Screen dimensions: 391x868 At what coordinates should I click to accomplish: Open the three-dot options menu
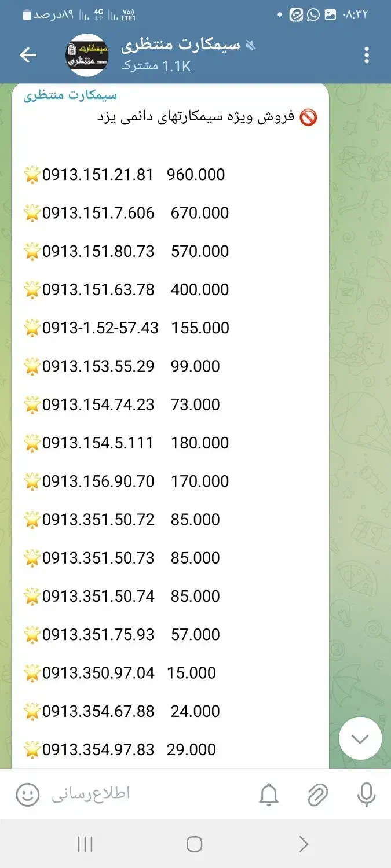(x=366, y=55)
